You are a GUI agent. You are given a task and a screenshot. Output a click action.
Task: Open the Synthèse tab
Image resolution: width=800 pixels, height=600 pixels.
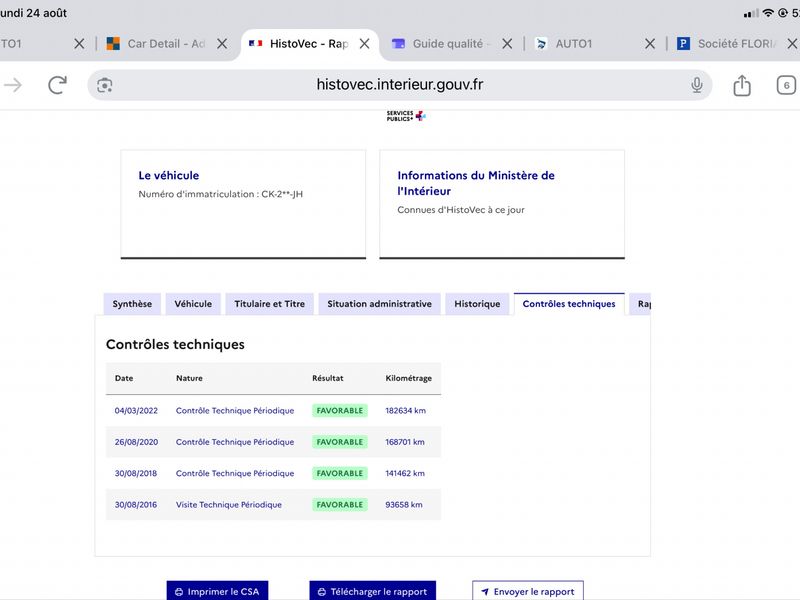tap(132, 304)
